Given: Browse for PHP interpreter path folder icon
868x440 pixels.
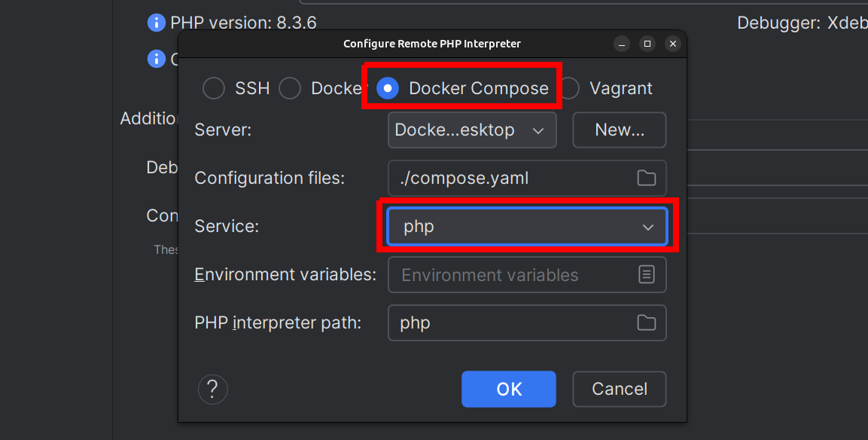Looking at the screenshot, I should [x=646, y=322].
